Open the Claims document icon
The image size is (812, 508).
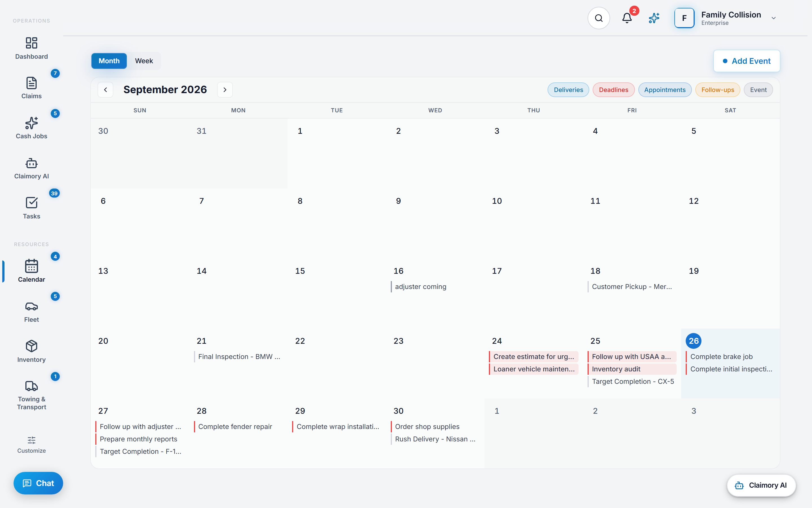[x=31, y=83]
